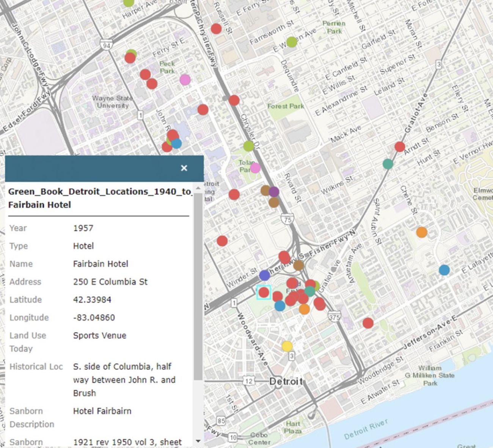Select the Type value Hotel

(x=83, y=246)
